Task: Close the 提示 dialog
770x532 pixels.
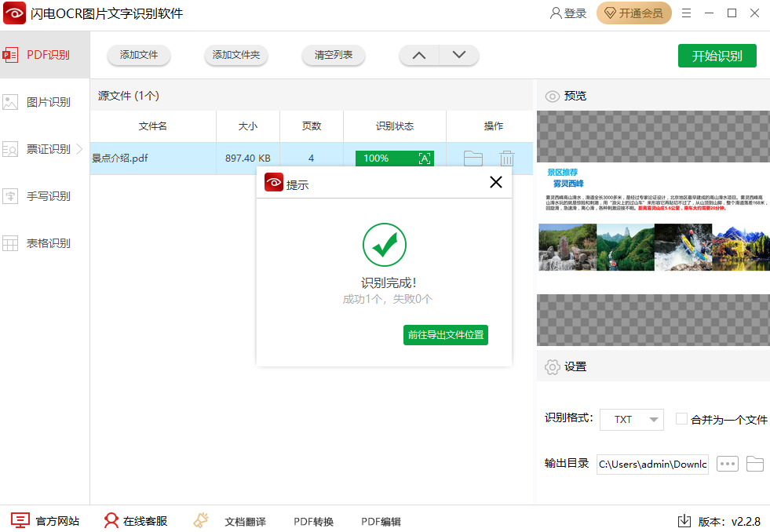Action: [x=495, y=183]
